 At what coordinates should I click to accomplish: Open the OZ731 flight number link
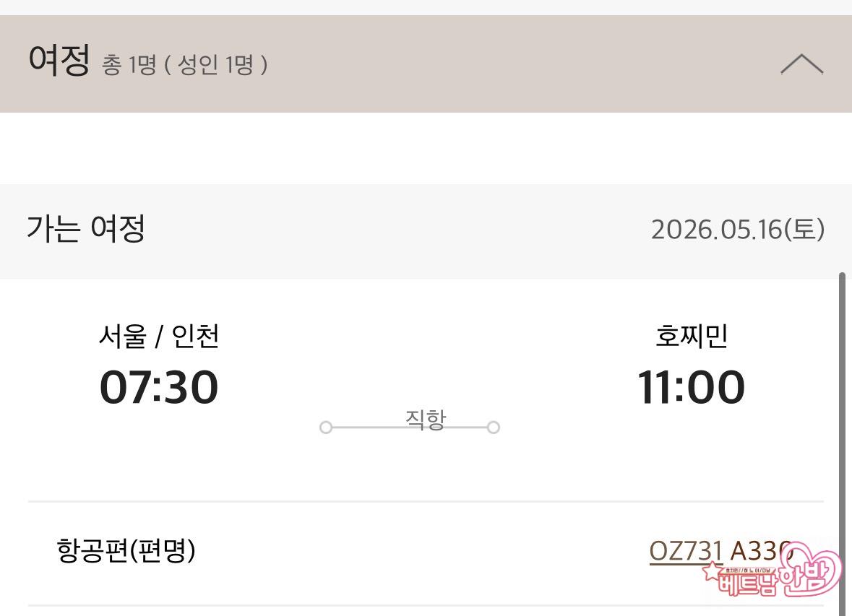click(x=686, y=551)
